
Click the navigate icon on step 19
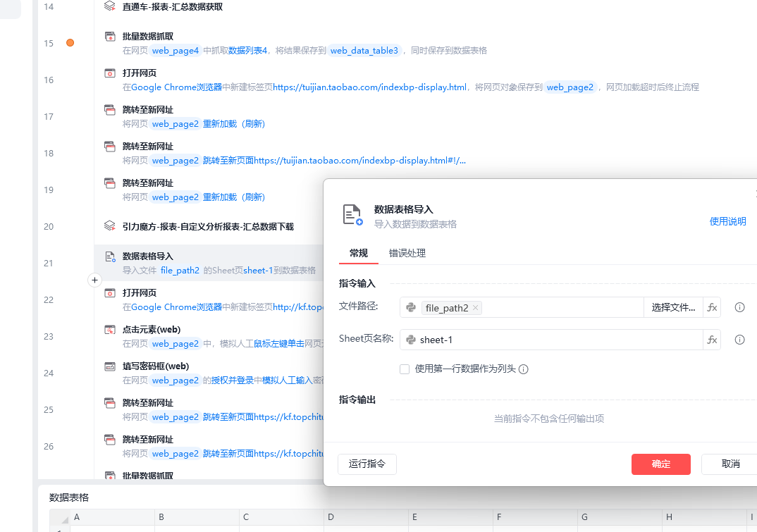(110, 183)
